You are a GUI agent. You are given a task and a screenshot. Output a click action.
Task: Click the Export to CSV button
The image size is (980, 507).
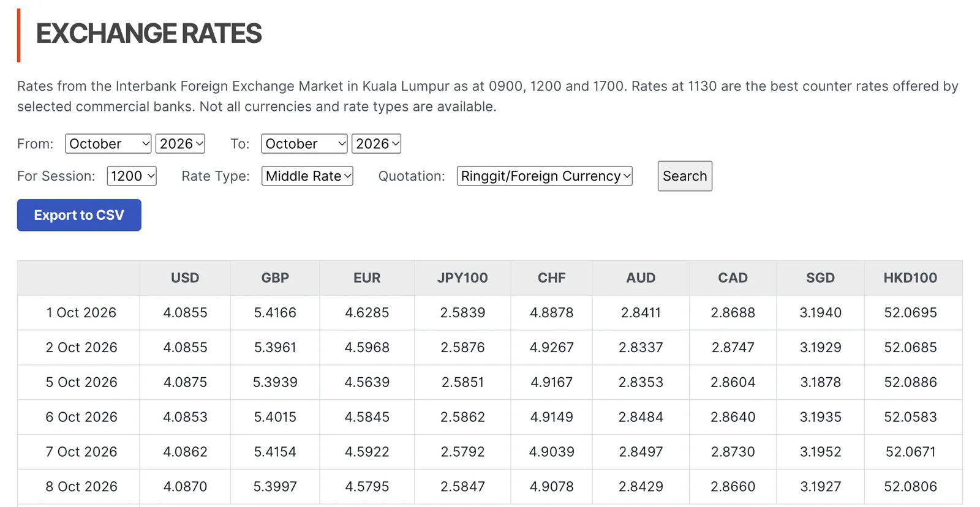(x=79, y=215)
